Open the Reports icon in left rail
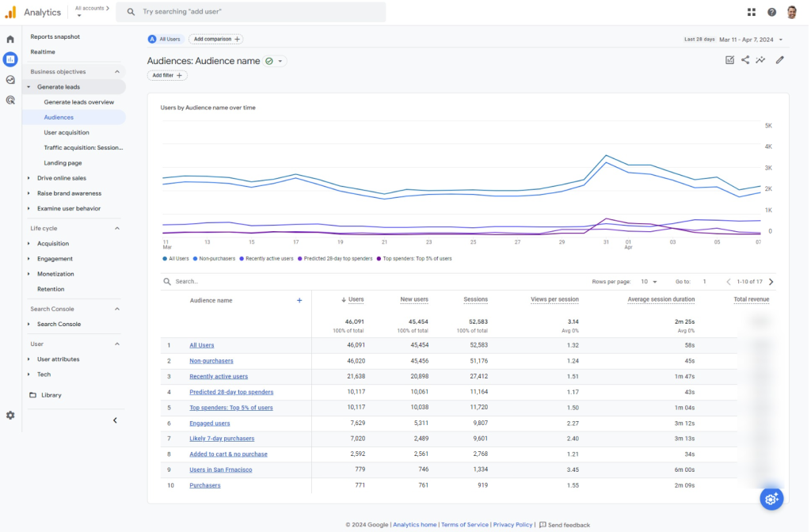The width and height of the screenshot is (811, 532). [x=10, y=59]
